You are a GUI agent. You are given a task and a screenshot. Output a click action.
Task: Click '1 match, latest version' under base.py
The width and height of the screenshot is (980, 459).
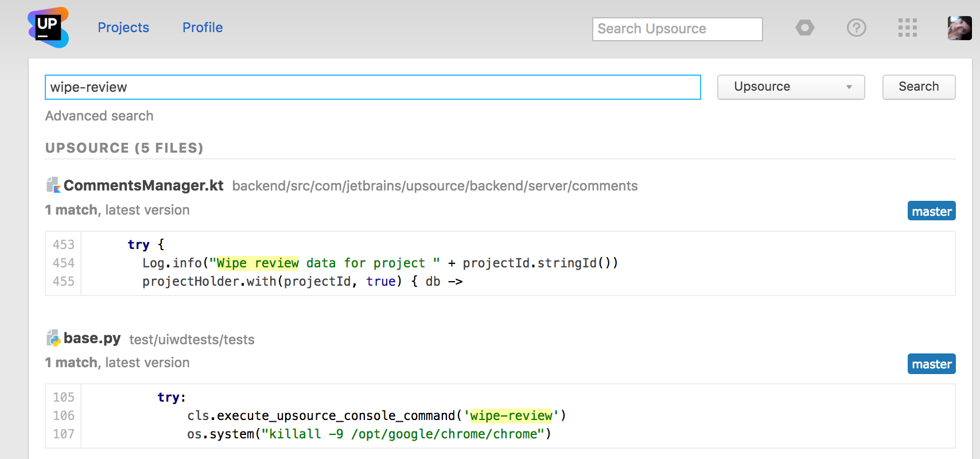click(118, 363)
